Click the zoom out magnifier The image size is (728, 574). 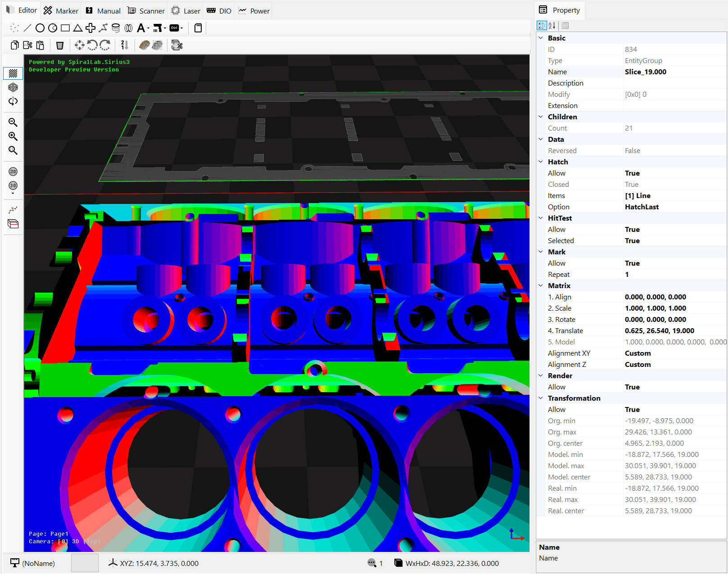click(x=13, y=122)
